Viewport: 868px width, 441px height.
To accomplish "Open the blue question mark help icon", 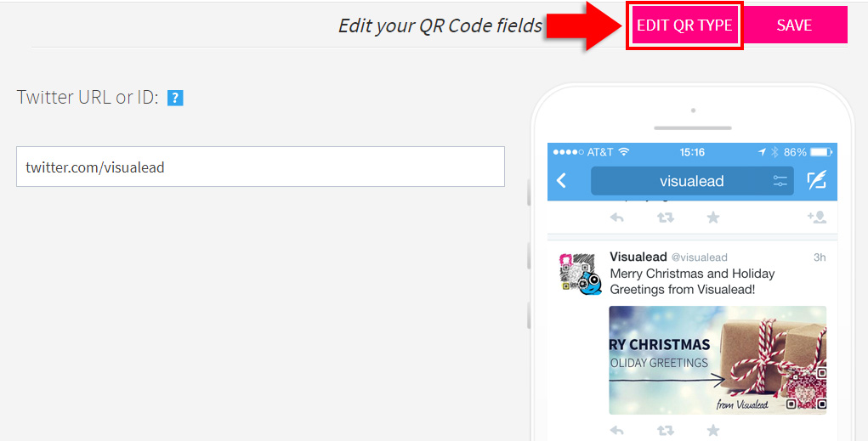I will tap(175, 98).
